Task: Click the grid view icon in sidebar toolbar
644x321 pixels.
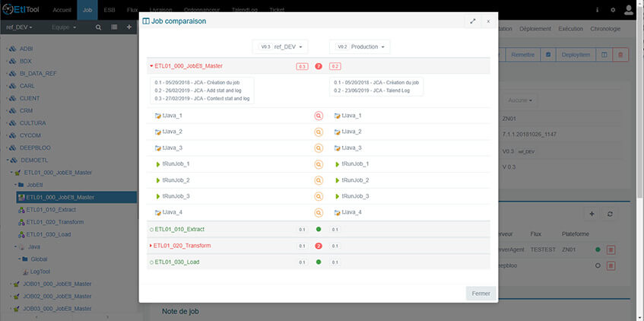Action: pyautogui.click(x=114, y=27)
